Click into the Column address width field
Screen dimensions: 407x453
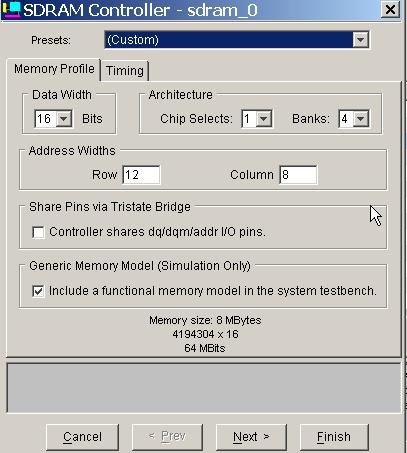[298, 175]
